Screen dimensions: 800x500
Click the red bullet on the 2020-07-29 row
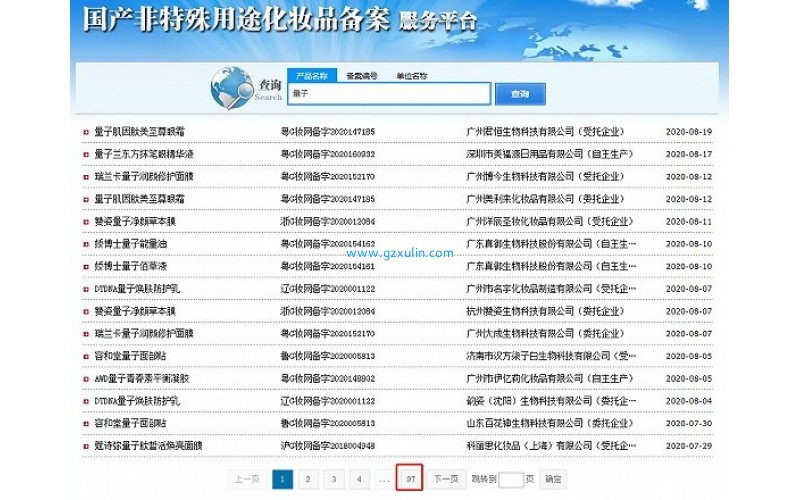(x=86, y=446)
